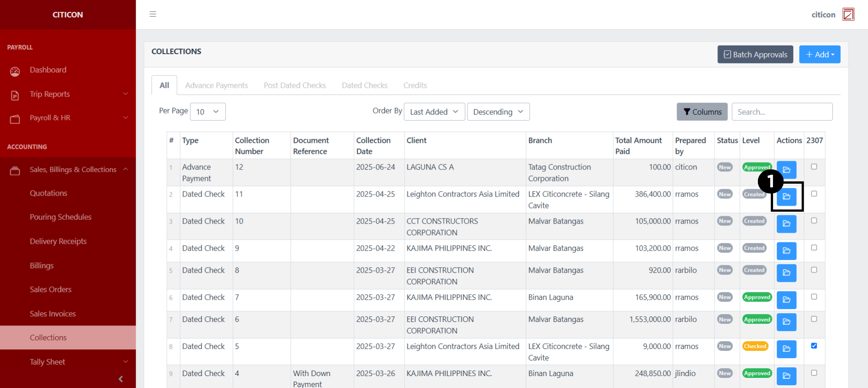The height and width of the screenshot is (388, 868).
Task: Check the 2307 checkbox for Collection 12
Action: [814, 167]
